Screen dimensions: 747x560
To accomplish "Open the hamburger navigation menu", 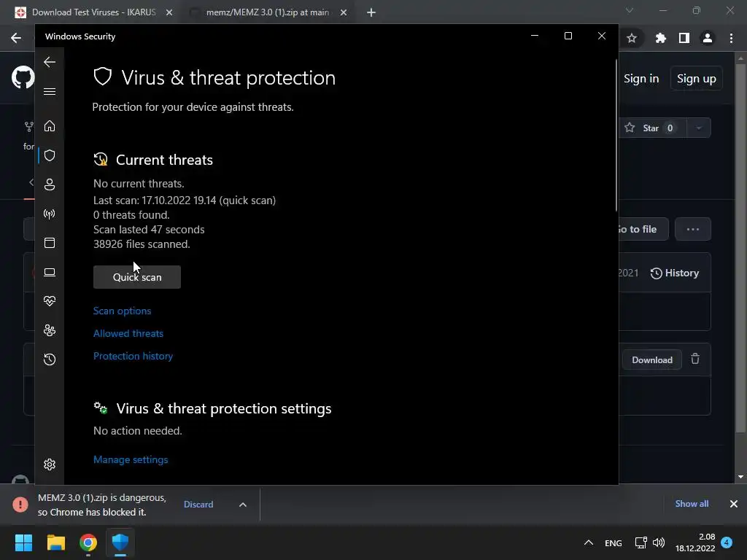I will coord(50,91).
